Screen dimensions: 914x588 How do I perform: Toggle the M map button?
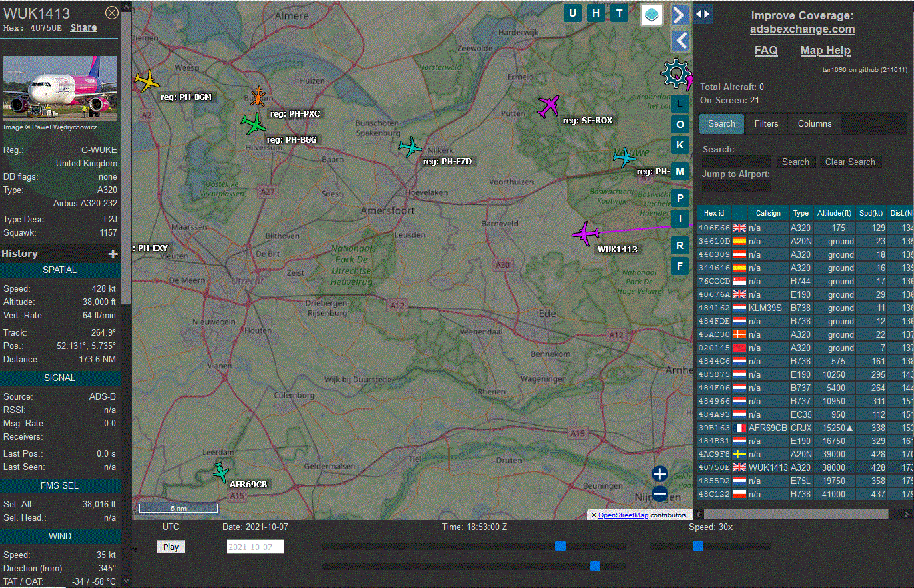pyautogui.click(x=680, y=172)
